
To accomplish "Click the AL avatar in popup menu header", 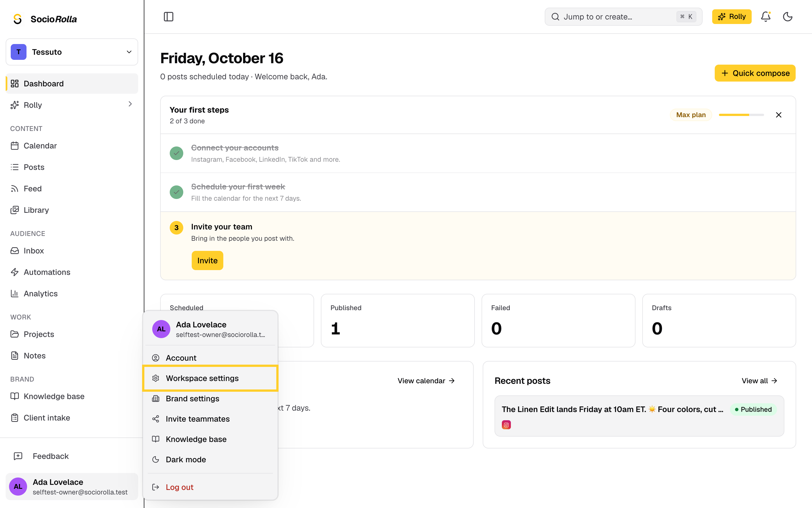I will [x=161, y=329].
